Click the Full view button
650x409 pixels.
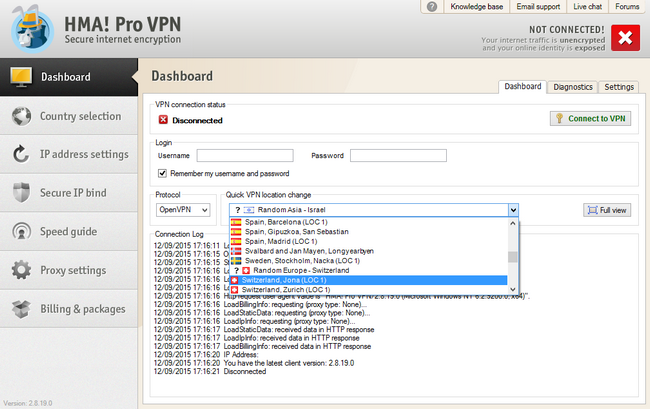click(607, 210)
